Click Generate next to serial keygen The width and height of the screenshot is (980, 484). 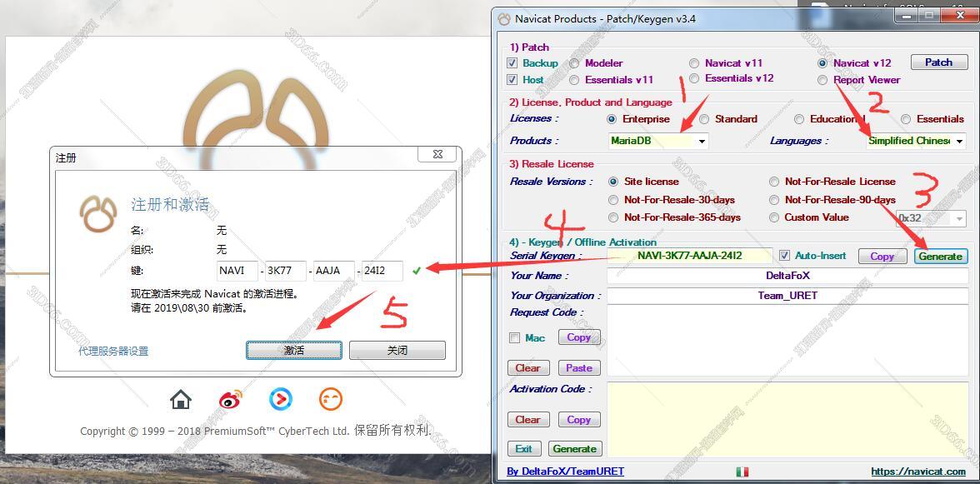[x=941, y=256]
